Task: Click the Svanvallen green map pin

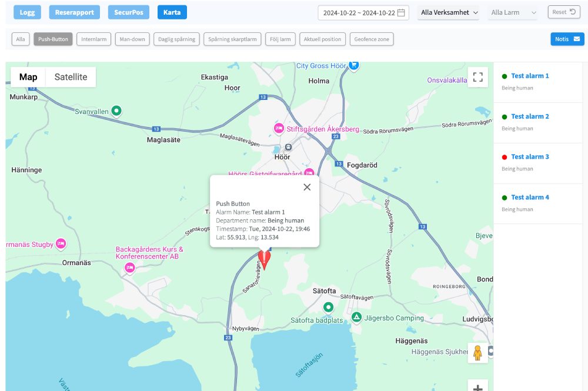Action: [x=117, y=110]
